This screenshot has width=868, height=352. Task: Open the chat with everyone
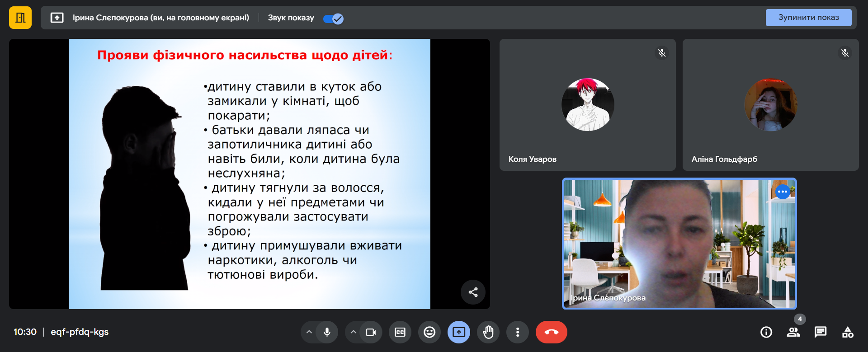click(821, 332)
